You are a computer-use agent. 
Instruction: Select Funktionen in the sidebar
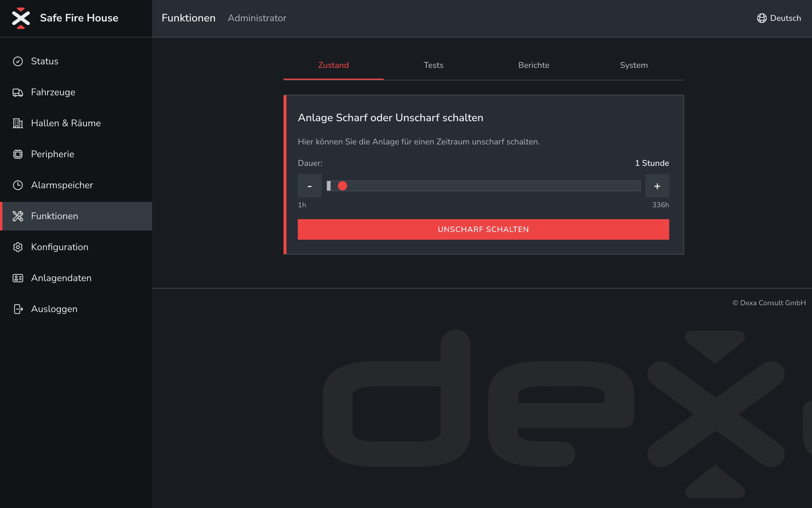pos(55,216)
